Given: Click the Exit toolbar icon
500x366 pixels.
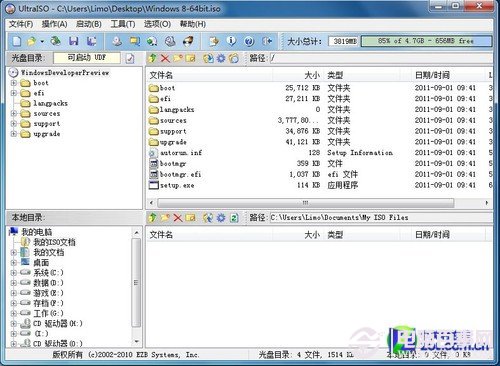Looking at the screenshot, I should (267, 41).
